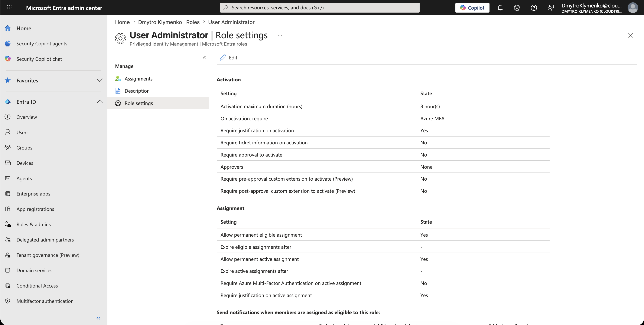Open Devices icon in sidebar
The width and height of the screenshot is (644, 325).
click(8, 163)
